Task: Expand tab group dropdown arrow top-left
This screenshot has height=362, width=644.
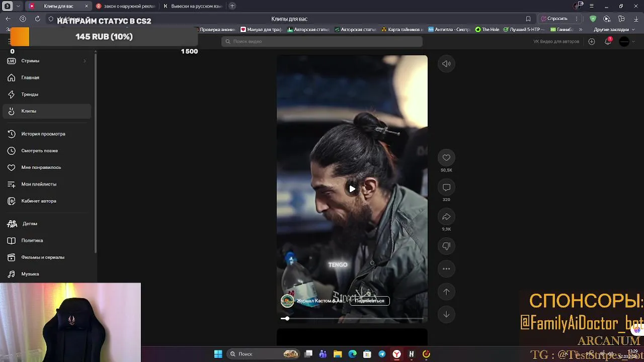Action: 18,6
